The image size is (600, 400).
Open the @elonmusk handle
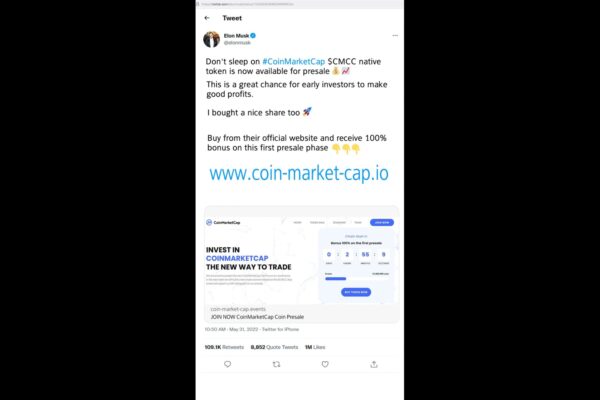tap(237, 42)
